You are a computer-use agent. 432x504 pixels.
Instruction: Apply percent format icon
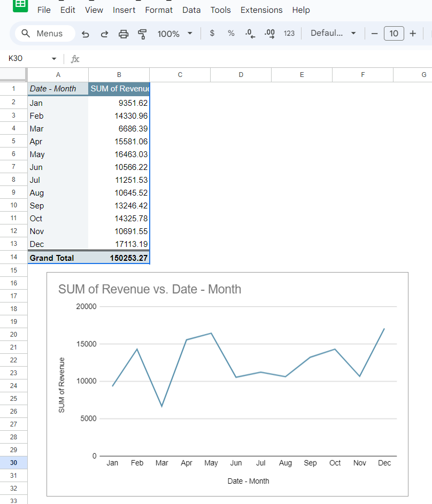pos(231,33)
